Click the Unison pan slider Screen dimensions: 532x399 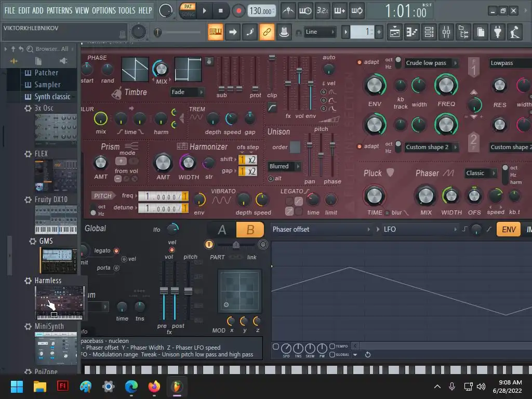(x=310, y=144)
